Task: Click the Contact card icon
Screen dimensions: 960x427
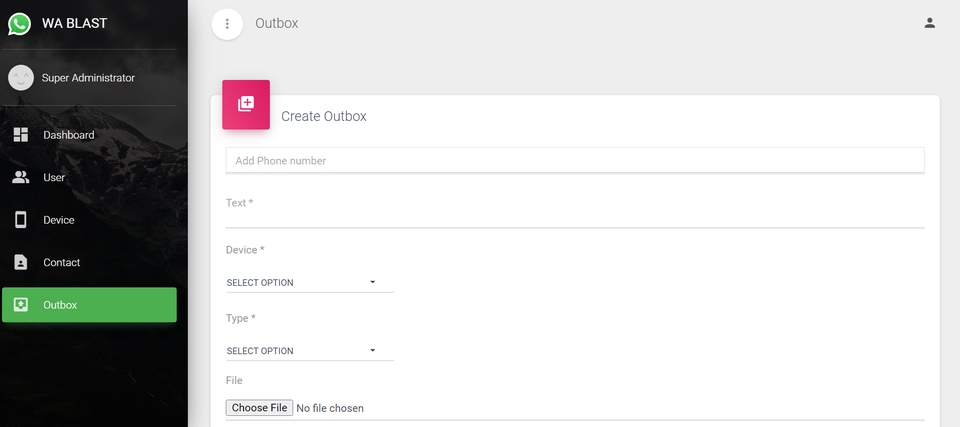Action: 21,263
